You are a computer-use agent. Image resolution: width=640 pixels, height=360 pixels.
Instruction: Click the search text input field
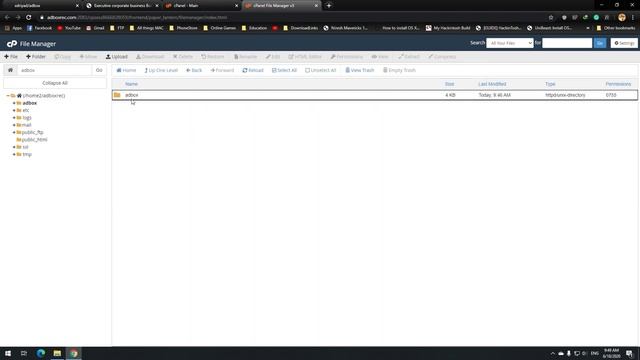point(567,43)
